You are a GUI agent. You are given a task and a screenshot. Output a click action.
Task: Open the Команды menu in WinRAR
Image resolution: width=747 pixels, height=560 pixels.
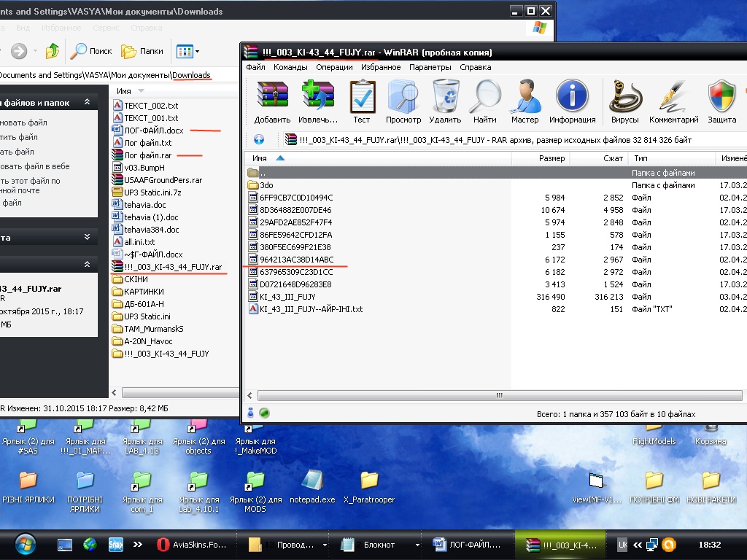(290, 67)
